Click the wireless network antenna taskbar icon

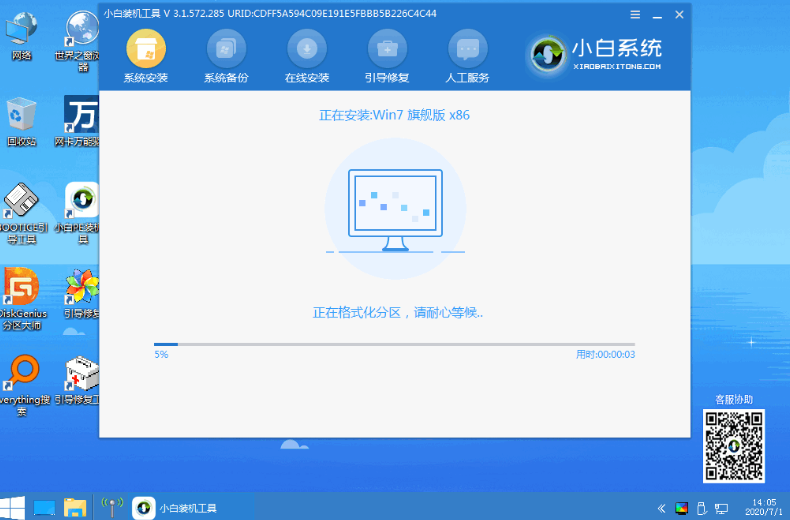[x=112, y=507]
